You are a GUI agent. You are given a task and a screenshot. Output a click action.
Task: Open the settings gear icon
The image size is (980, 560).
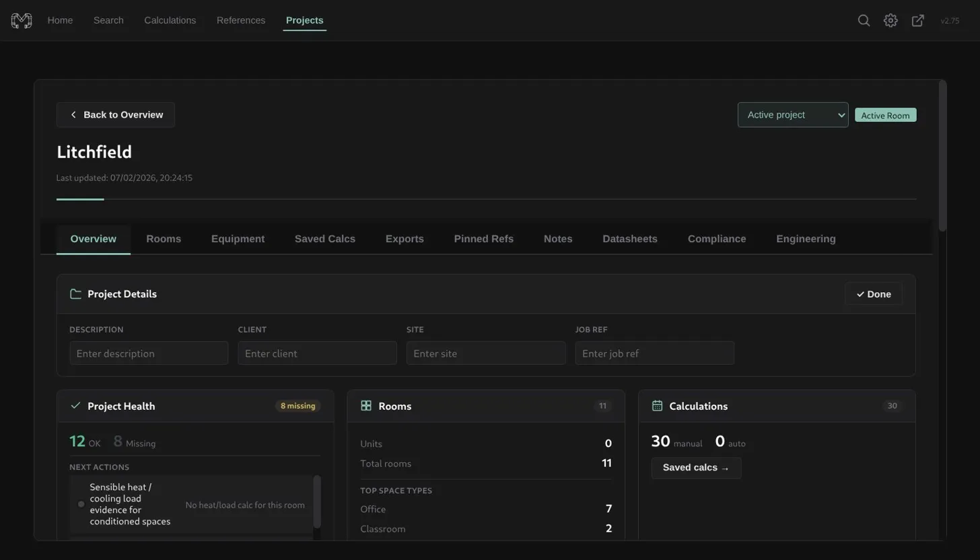click(x=890, y=20)
